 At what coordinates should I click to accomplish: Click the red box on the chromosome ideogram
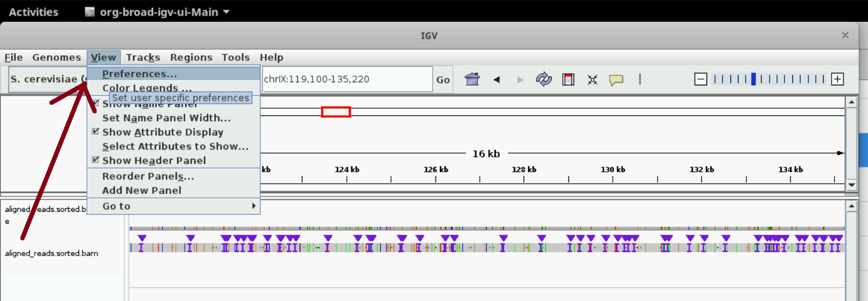point(336,112)
